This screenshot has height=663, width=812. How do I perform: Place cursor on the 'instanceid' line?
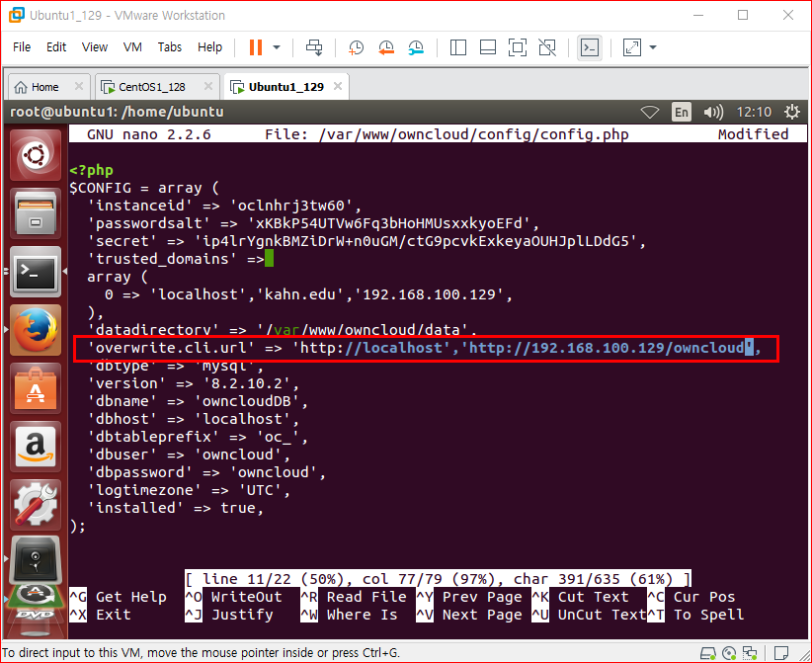click(x=224, y=206)
